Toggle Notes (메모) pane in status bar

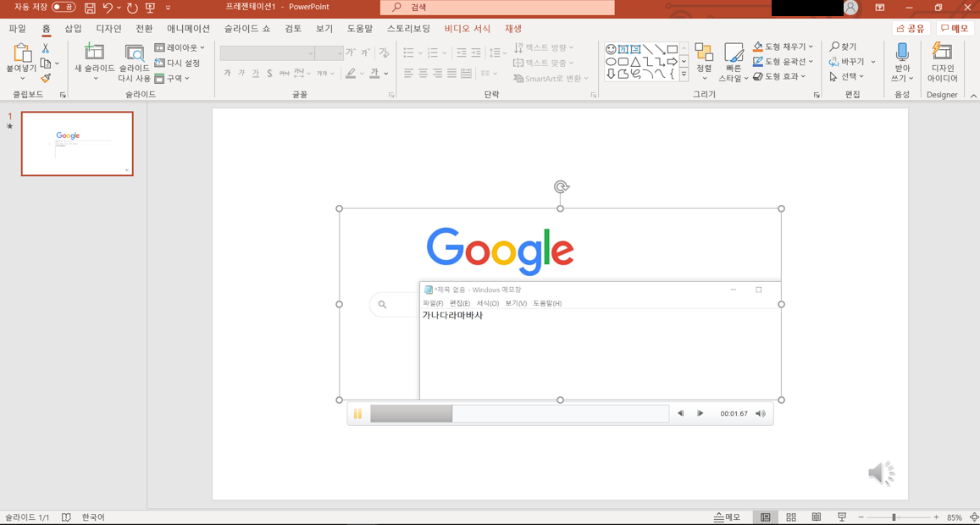[x=728, y=517]
